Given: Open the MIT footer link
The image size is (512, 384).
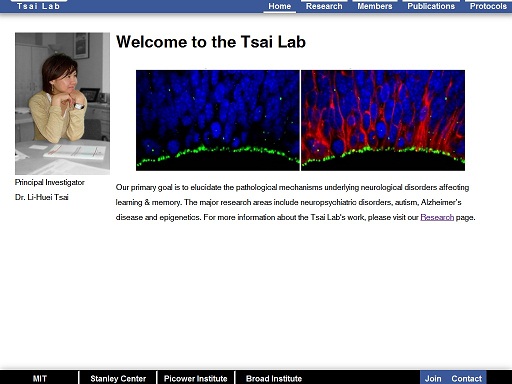Looking at the screenshot, I should tap(40, 378).
